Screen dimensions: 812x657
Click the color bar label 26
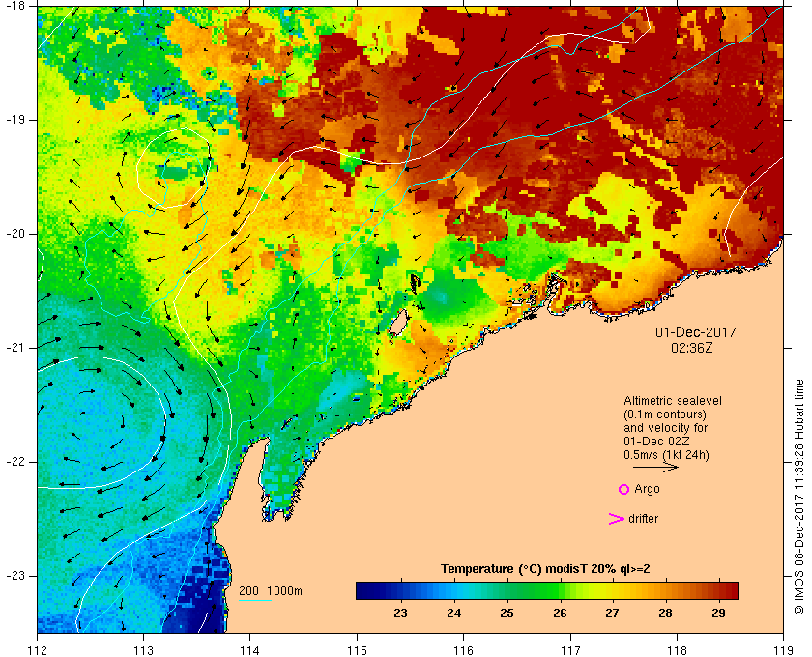[x=560, y=614]
